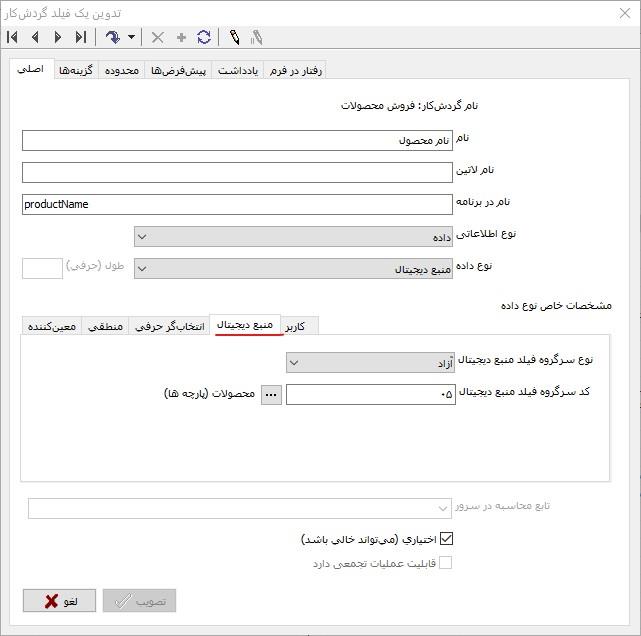Open dropdown arrow beside blue curved-arrow icon
The height and width of the screenshot is (636, 641).
click(x=131, y=37)
